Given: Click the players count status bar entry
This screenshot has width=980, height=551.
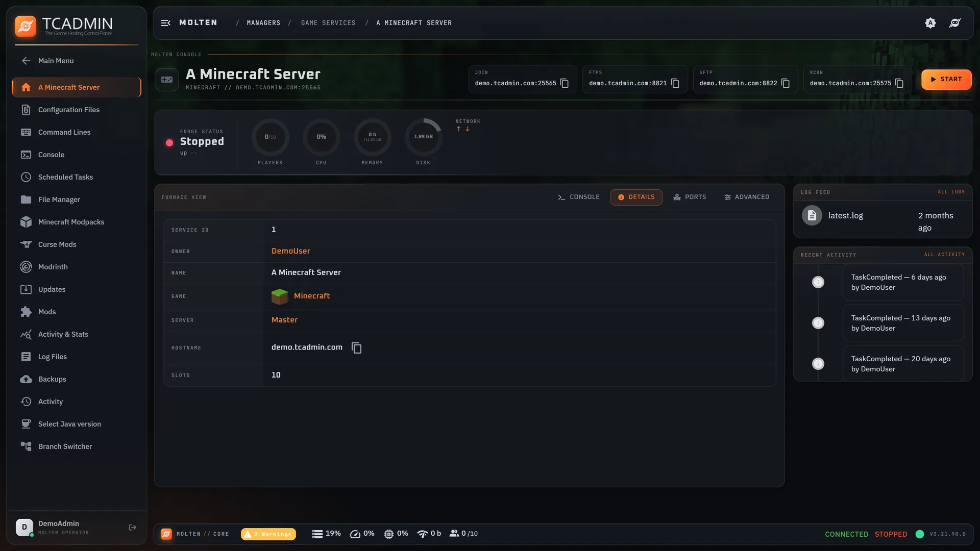Looking at the screenshot, I should pos(463,534).
